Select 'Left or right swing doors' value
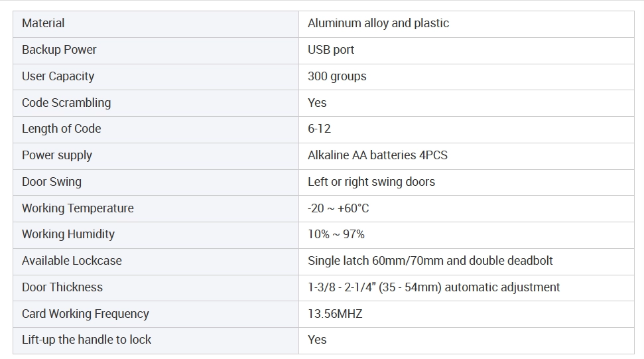Viewport: 644px width, 359px height. pyautogui.click(x=371, y=182)
